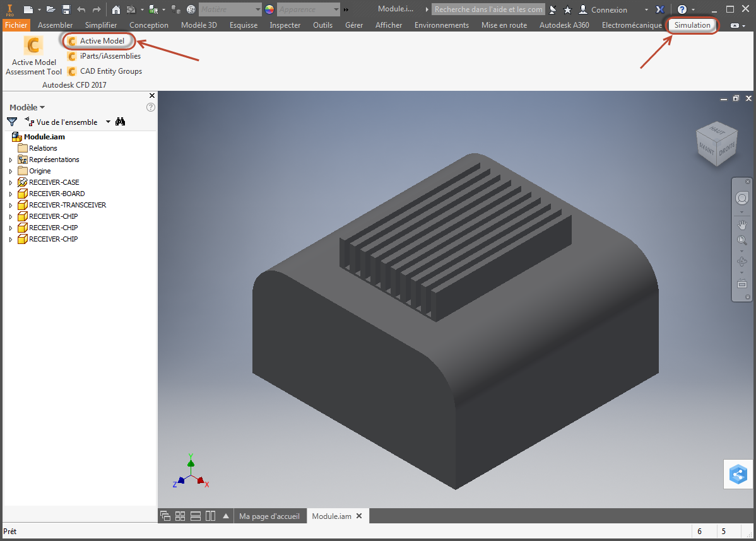
Task: Toggle ribbon minimize button
Action: pyautogui.click(x=735, y=25)
